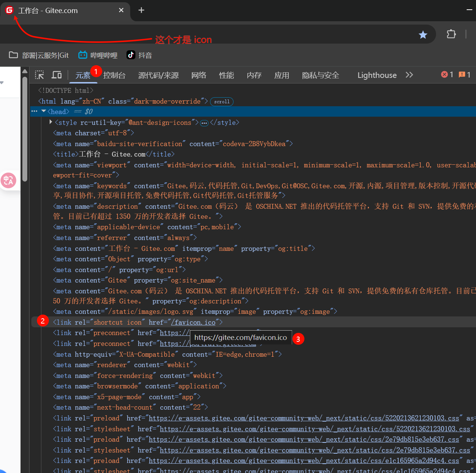Open a new browser tab
The width and height of the screenshot is (476, 473).
141,10
